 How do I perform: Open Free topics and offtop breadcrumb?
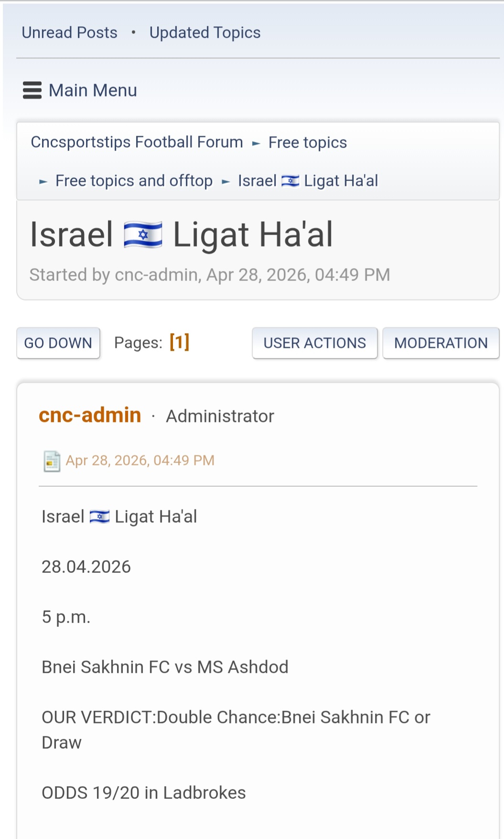(134, 181)
